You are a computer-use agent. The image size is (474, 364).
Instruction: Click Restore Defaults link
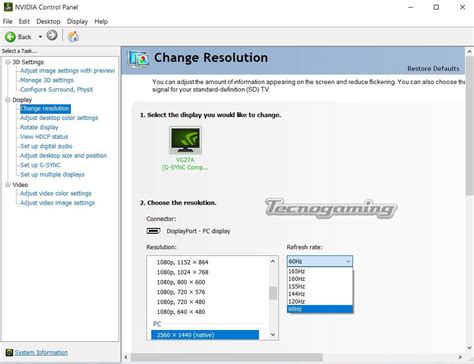(x=433, y=68)
